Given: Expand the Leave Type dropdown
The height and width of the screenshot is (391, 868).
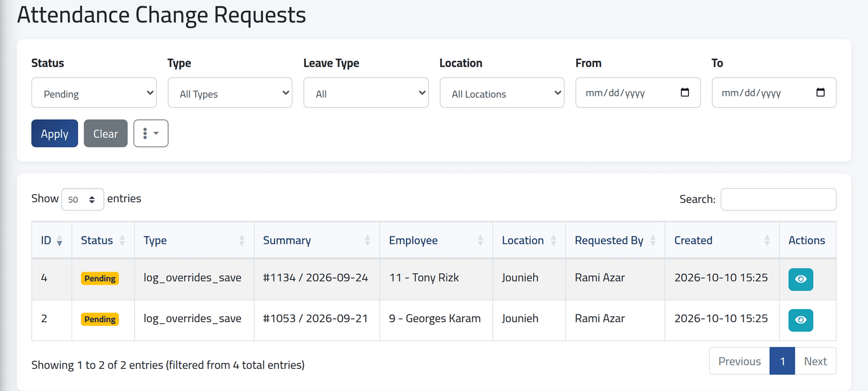Looking at the screenshot, I should [366, 93].
